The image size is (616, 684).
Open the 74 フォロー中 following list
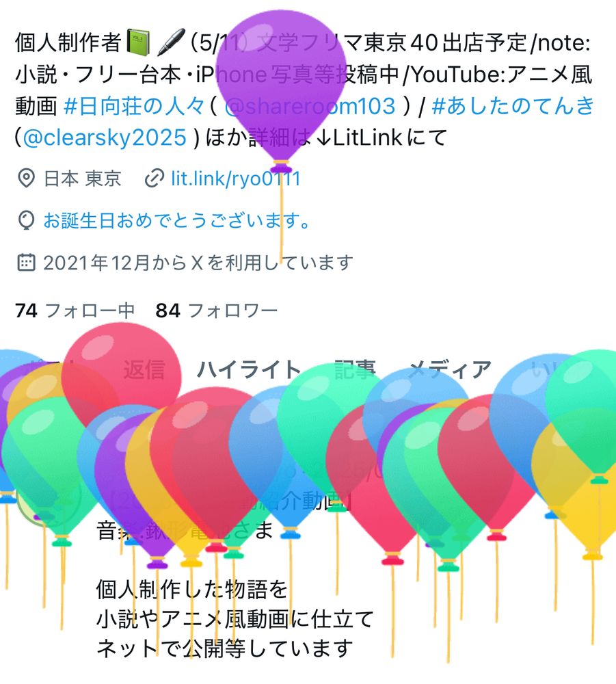75,311
